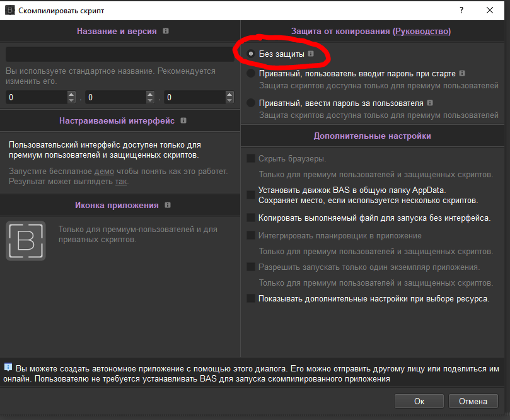Click the "Ок" button
This screenshot has height=420, width=510.
tap(419, 400)
